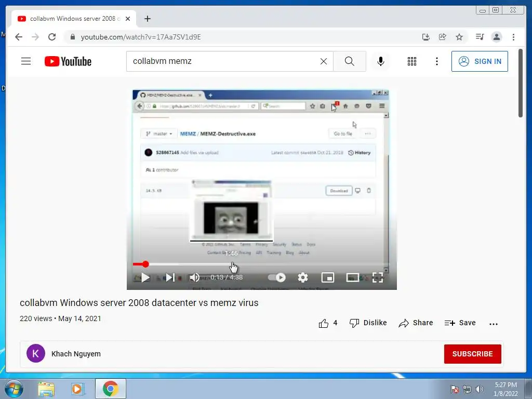532x399 pixels.
Task: Open the YouTube hamburger guide menu
Action: coord(26,61)
